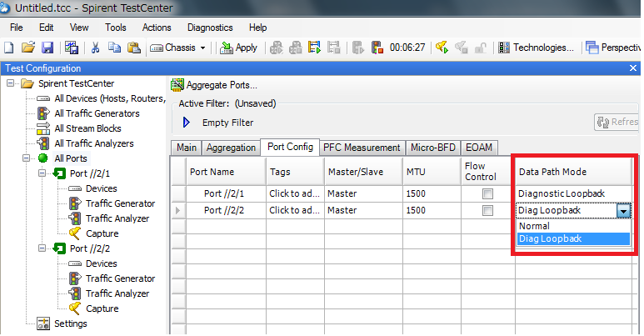The image size is (644, 336).
Task: Click the Aggregate Ports icon
Action: coord(177,85)
